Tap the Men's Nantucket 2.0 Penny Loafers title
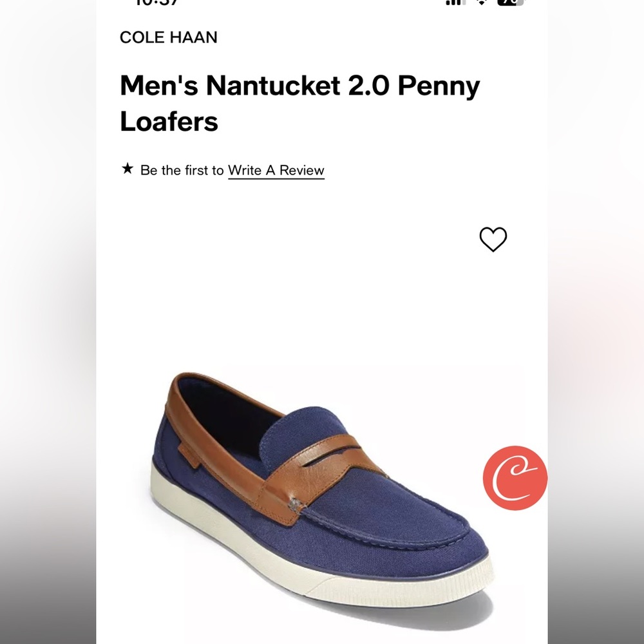 (x=299, y=102)
